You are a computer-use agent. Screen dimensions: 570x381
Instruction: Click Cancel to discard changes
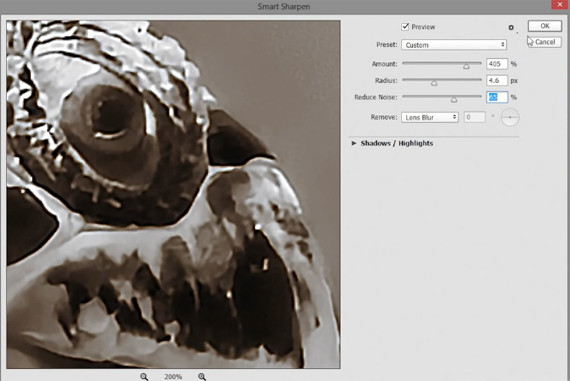tap(545, 42)
